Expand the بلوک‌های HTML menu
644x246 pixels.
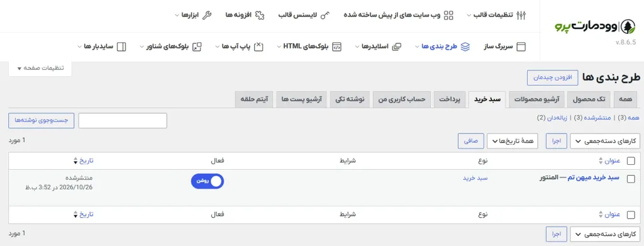coord(279,47)
